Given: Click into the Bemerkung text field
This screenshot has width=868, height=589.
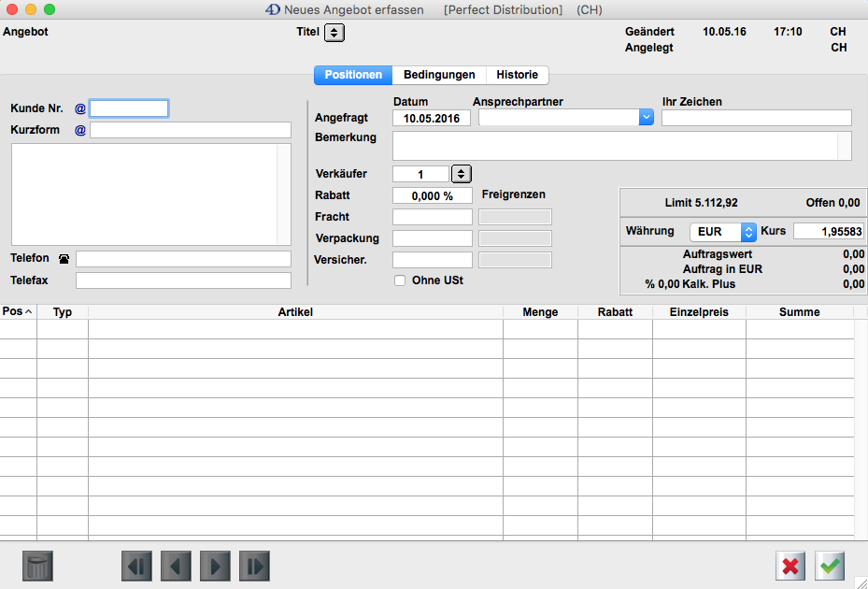Looking at the screenshot, I should pyautogui.click(x=615, y=146).
